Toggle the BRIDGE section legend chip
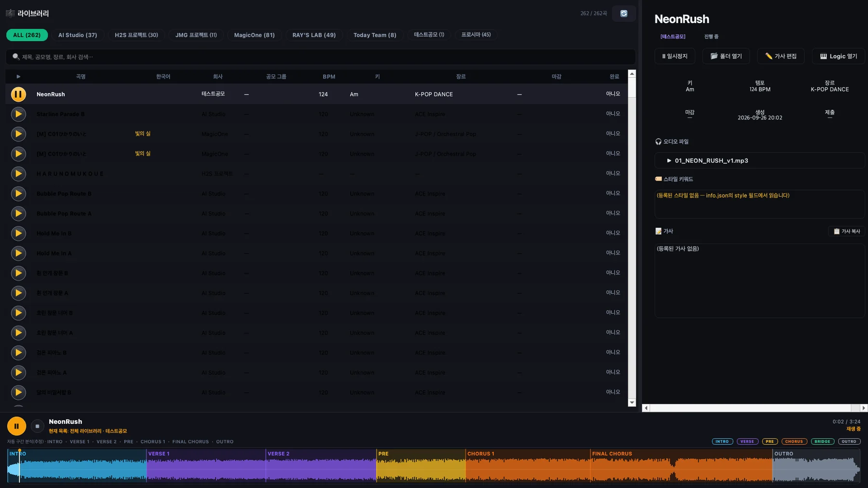 coord(823,441)
